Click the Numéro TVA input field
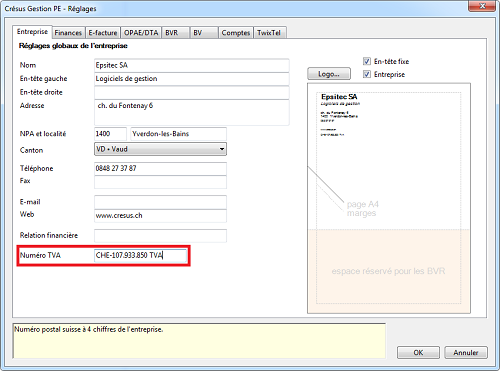This screenshot has height=371, width=500. coord(140,255)
